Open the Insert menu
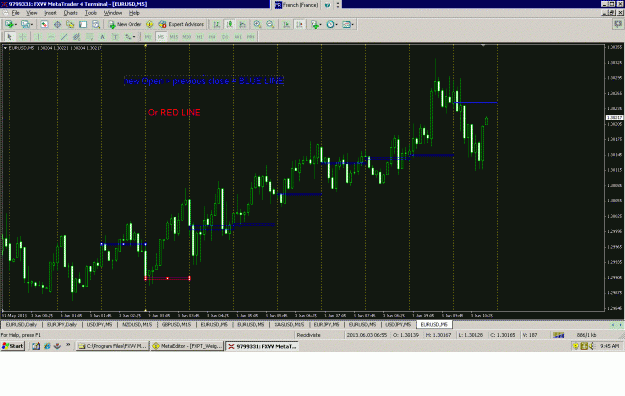Screen dimensions: 625x396 click(x=50, y=13)
